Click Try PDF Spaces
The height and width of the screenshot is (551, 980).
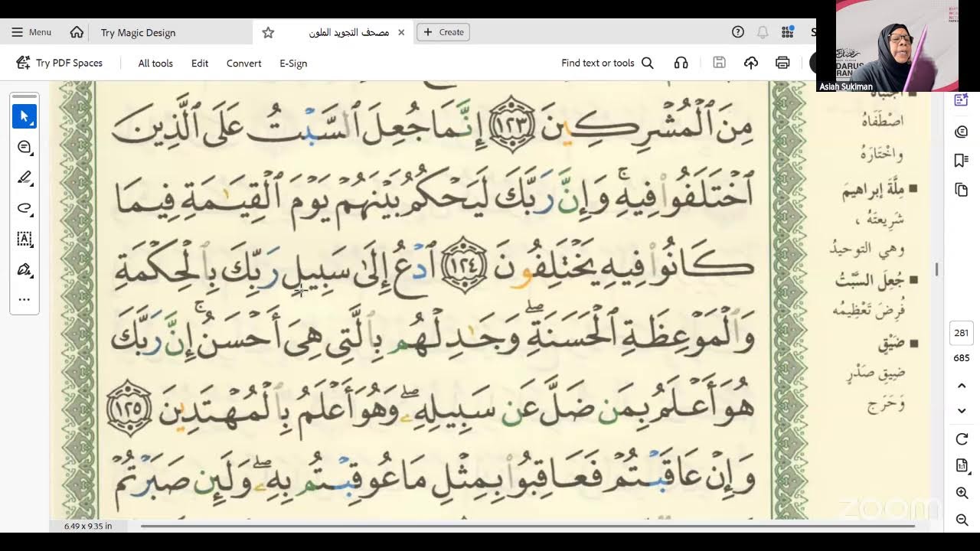pyautogui.click(x=60, y=63)
